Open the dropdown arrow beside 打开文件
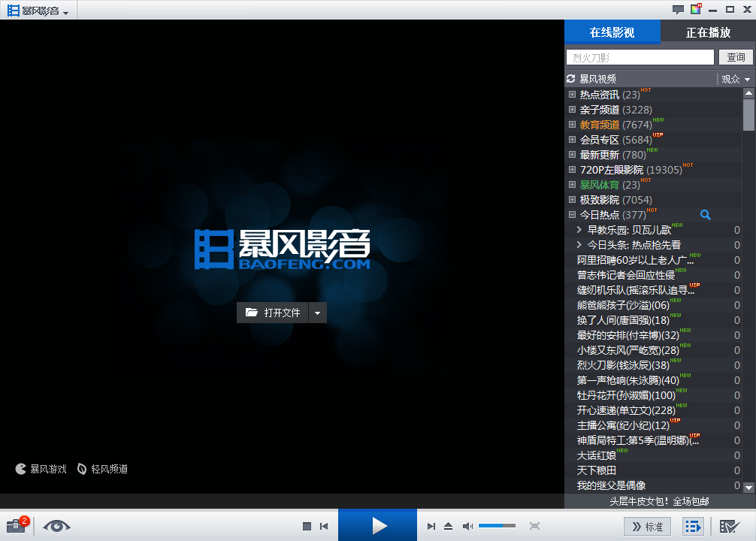756x541 pixels. click(x=316, y=313)
